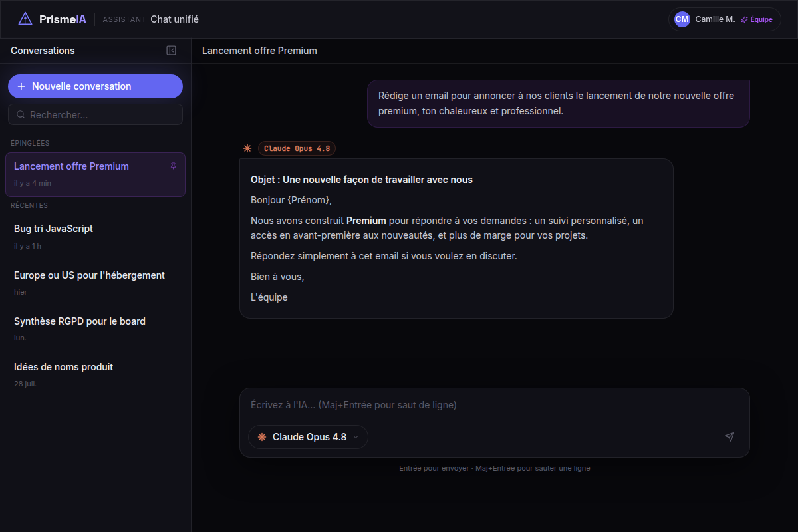Click the Claude Opus 4.8 response badge
The width and height of the screenshot is (798, 532).
pyautogui.click(x=297, y=148)
